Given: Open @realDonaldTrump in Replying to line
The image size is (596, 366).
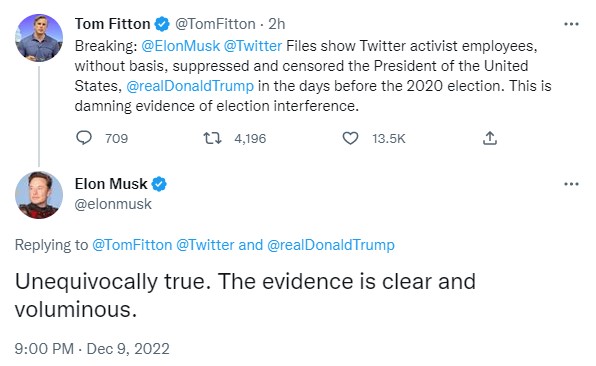Looking at the screenshot, I should 331,245.
